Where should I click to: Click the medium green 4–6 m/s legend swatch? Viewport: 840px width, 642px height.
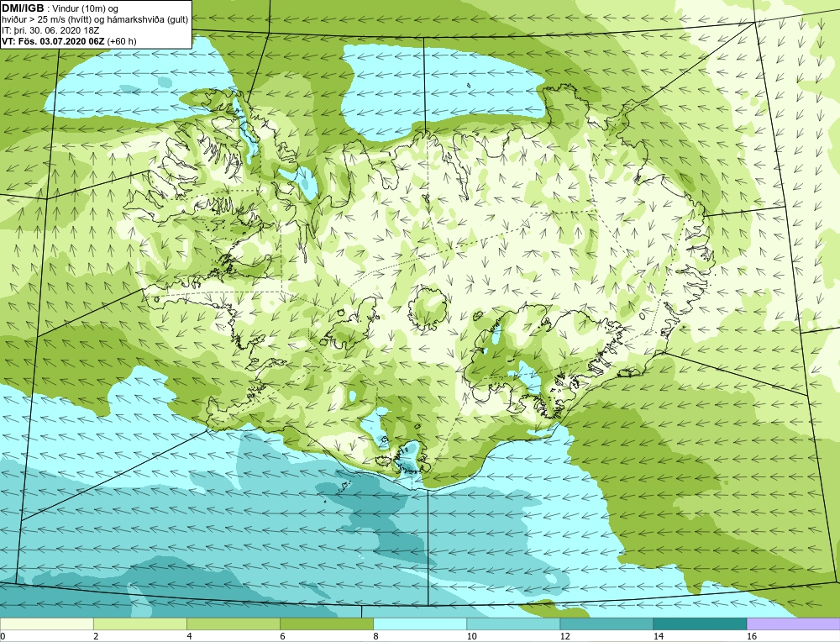tap(233, 624)
